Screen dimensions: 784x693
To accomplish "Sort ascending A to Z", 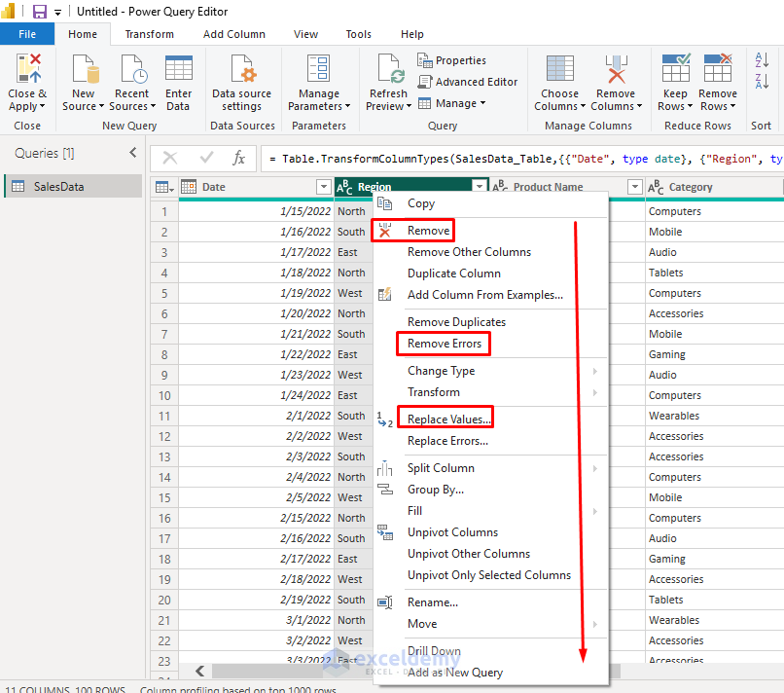I will point(762,59).
